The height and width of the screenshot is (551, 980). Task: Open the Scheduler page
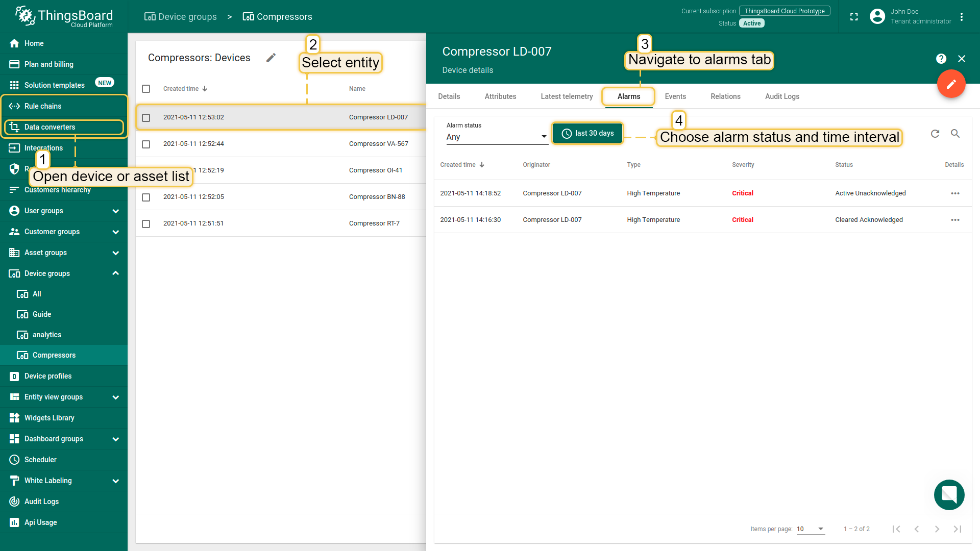click(x=64, y=460)
